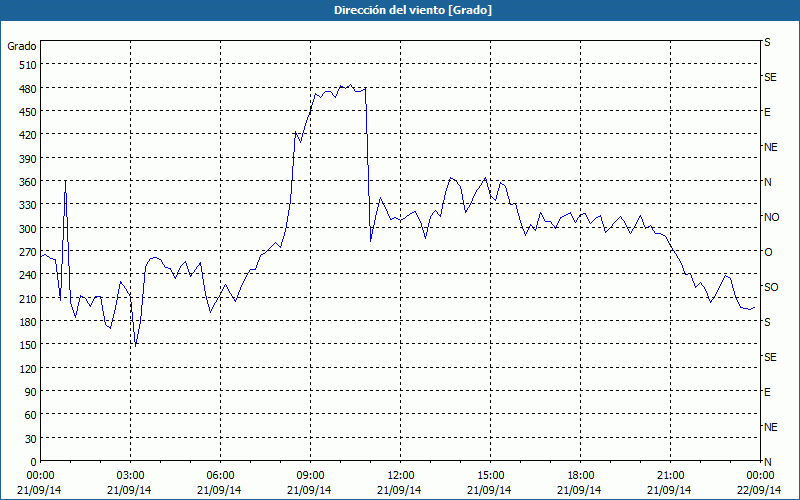Viewport: 800px width, 500px height.
Task: Click the 21/09/14 date under 18:00
Action: point(579,490)
